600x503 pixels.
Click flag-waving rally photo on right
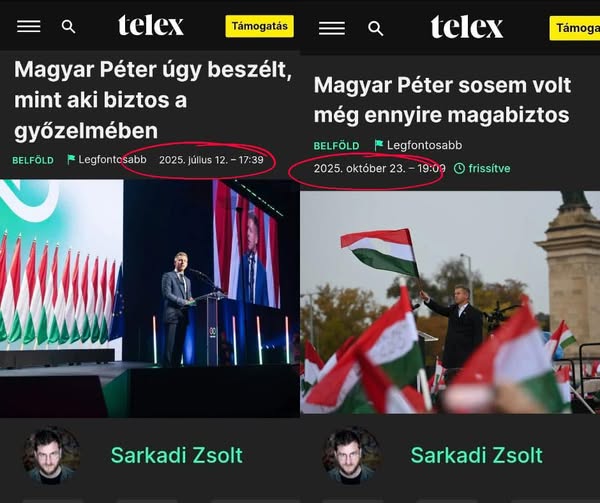(450, 302)
